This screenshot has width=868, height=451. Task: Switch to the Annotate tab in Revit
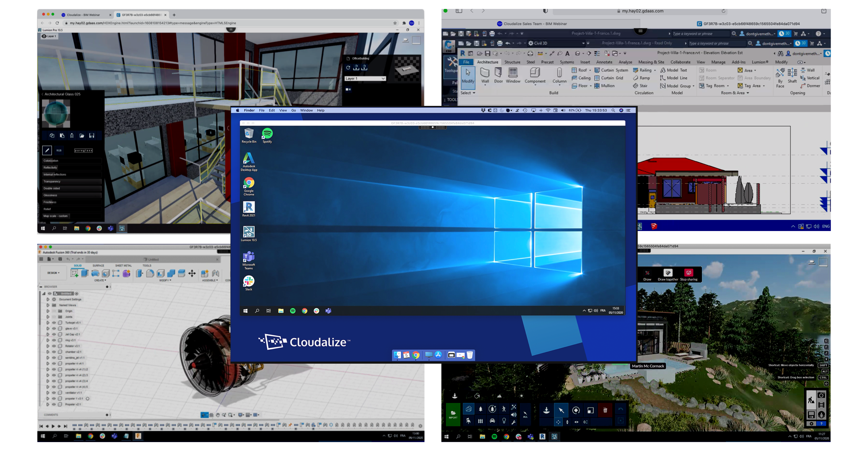[x=604, y=62]
